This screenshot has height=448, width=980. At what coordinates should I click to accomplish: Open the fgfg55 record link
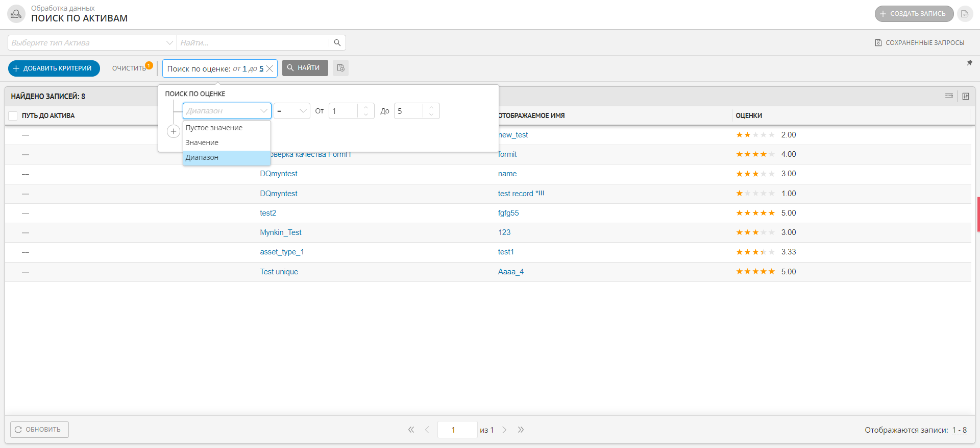(508, 213)
